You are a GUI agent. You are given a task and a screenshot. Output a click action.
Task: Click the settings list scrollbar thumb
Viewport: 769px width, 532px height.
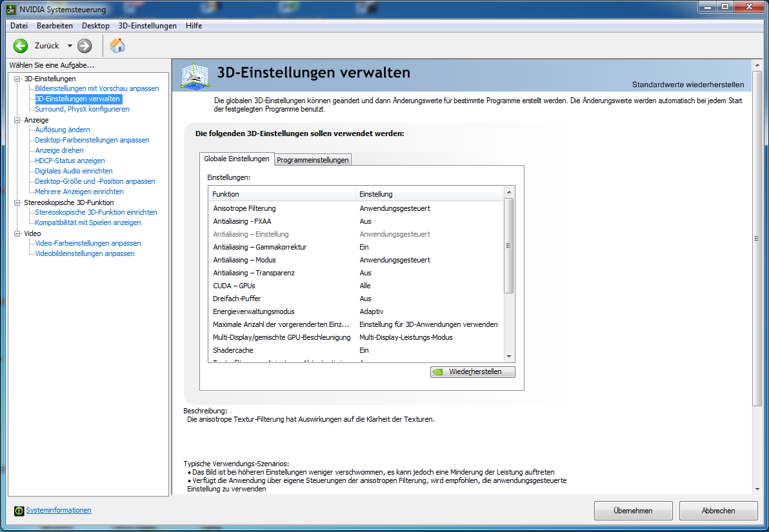click(x=509, y=246)
